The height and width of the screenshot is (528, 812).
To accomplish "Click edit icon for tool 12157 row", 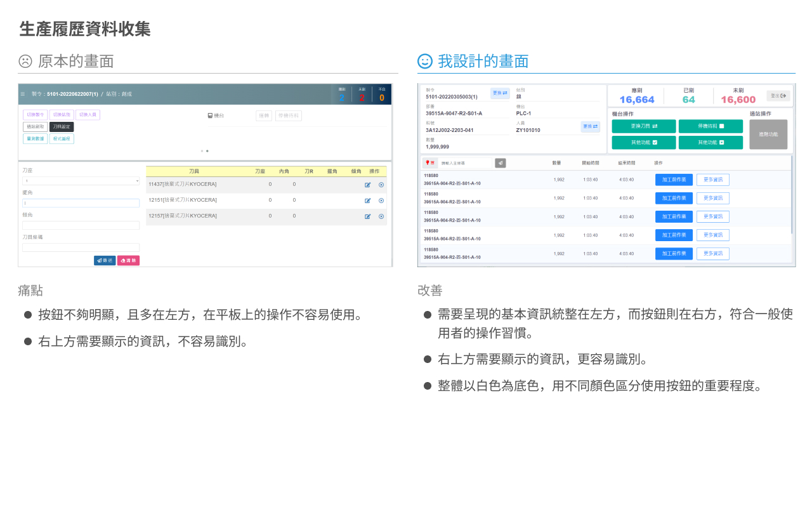I will 368,216.
